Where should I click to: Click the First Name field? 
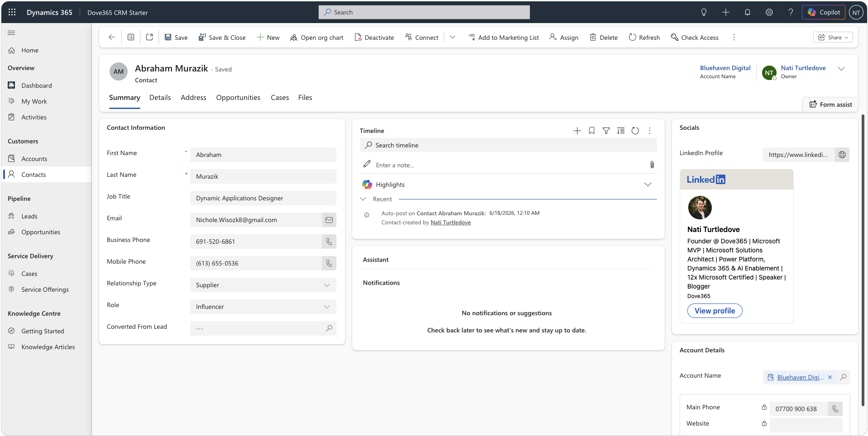[x=263, y=155]
